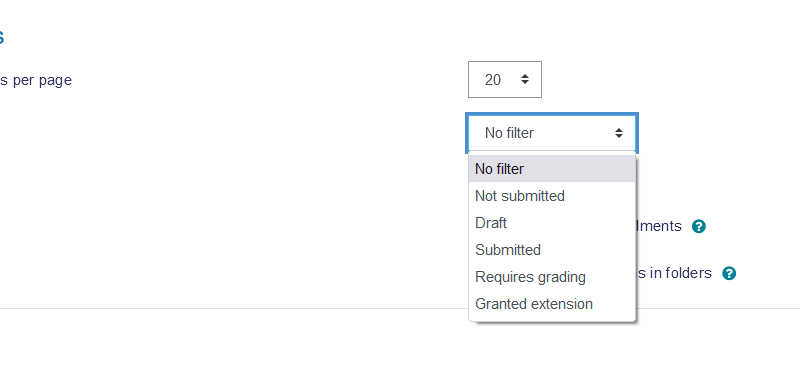Click the 'per page' field label

(x=36, y=80)
